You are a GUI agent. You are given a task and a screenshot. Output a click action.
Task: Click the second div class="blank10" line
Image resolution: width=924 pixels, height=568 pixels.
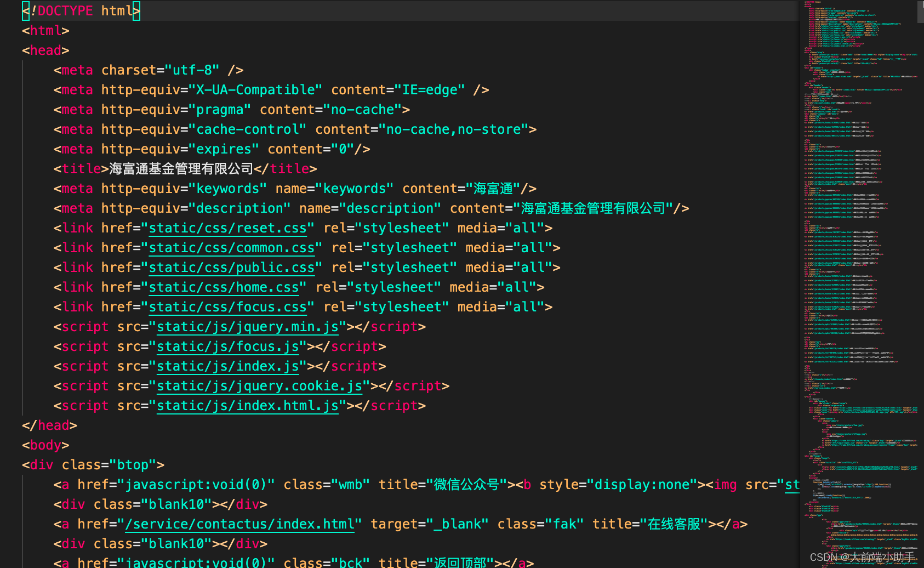tap(161, 544)
